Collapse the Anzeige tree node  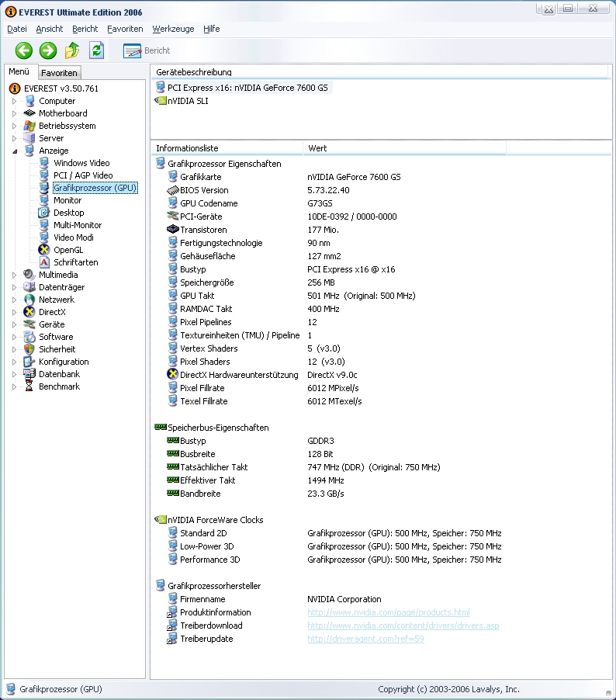click(15, 151)
